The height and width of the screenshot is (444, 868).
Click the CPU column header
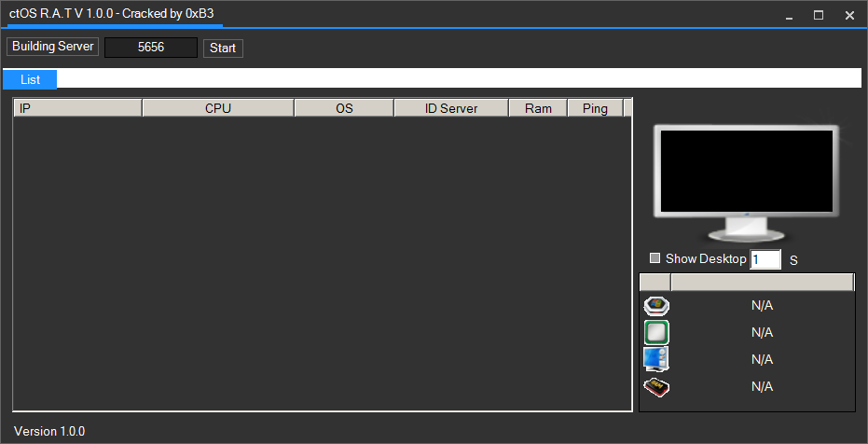218,108
